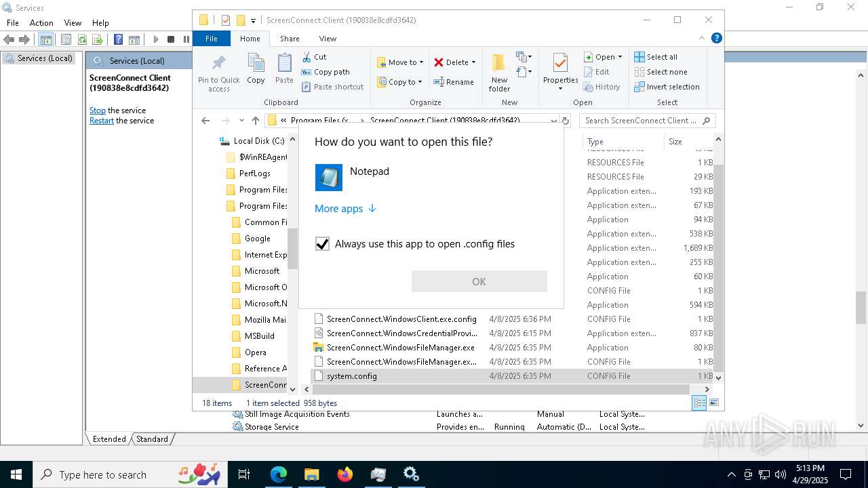Image resolution: width=868 pixels, height=488 pixels.
Task: Open the Move to dropdown
Action: 400,62
